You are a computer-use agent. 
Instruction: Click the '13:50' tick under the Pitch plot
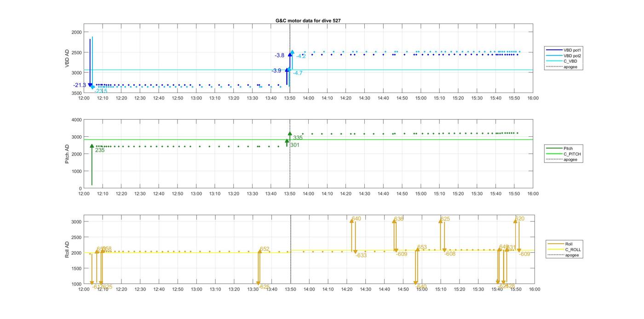tap(290, 193)
